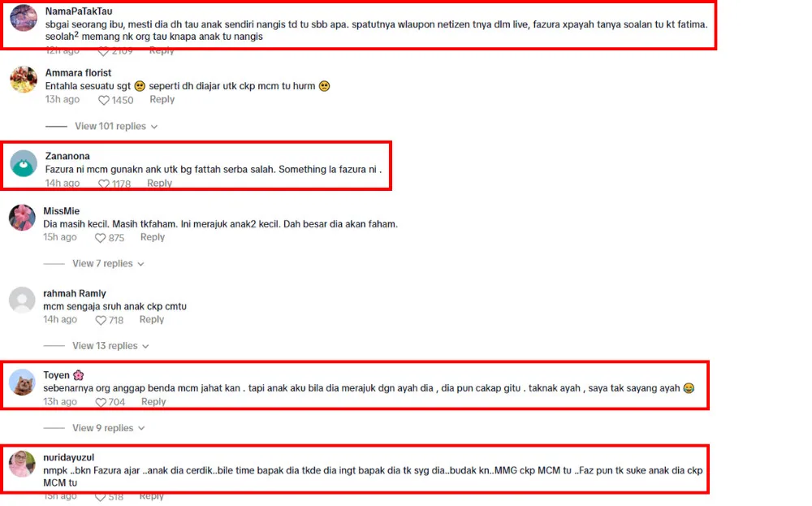Like Toyen's comment with 704 likes
This screenshot has width=812, height=506.
pyautogui.click(x=101, y=402)
